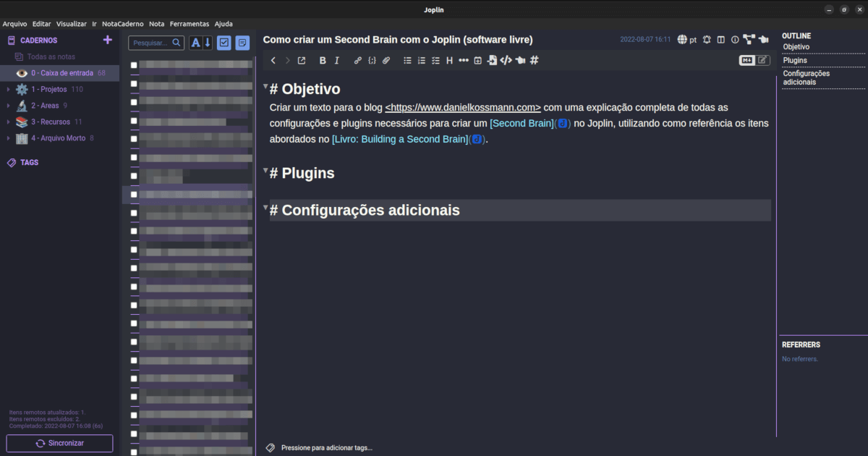Open note properties info icon
Viewport: 868px width, 456px height.
click(735, 40)
